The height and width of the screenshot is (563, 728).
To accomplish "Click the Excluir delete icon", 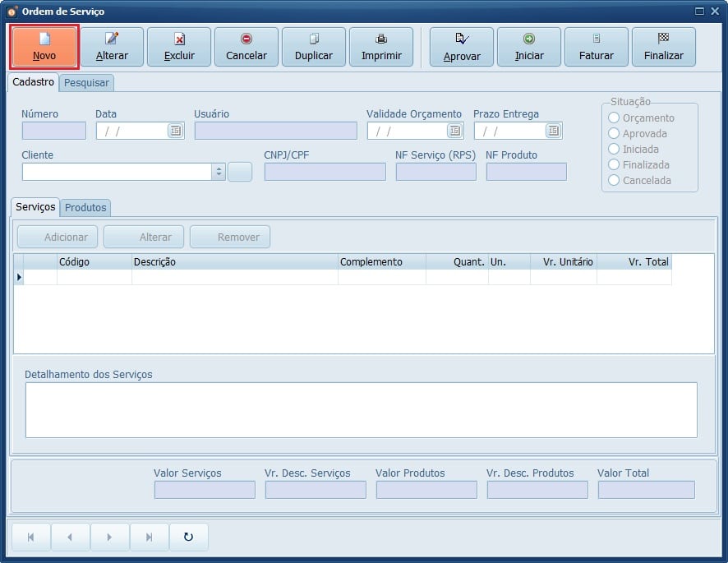I will 179,47.
